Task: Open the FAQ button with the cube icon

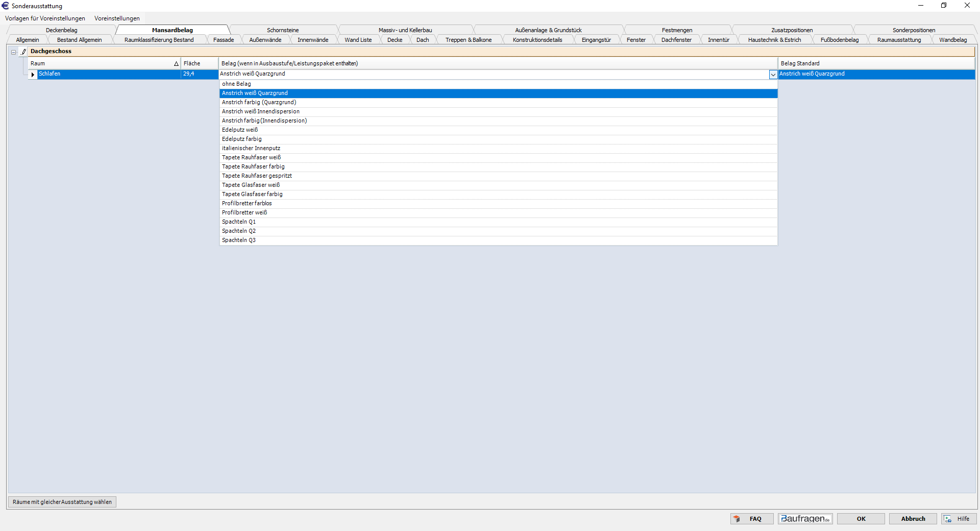Action: pos(751,519)
